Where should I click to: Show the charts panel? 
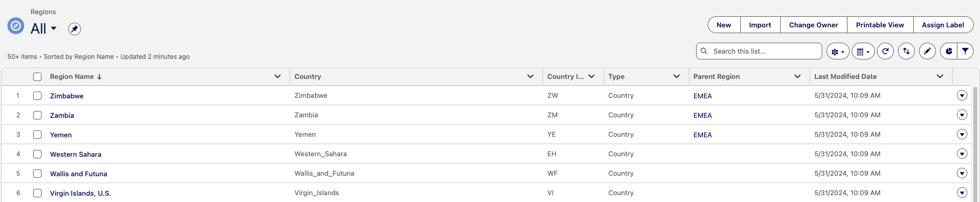948,51
